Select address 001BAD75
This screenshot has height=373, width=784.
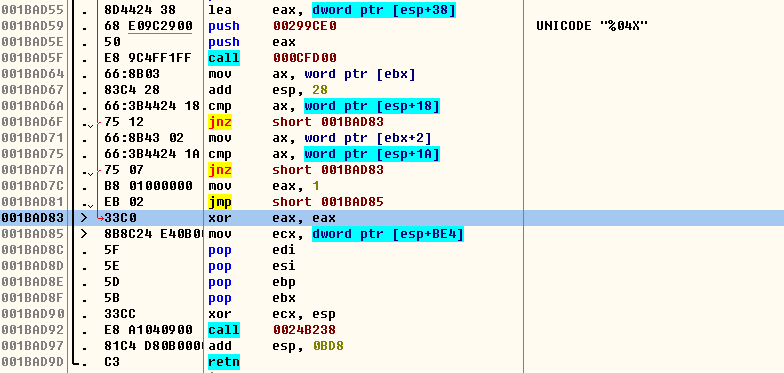[32, 154]
